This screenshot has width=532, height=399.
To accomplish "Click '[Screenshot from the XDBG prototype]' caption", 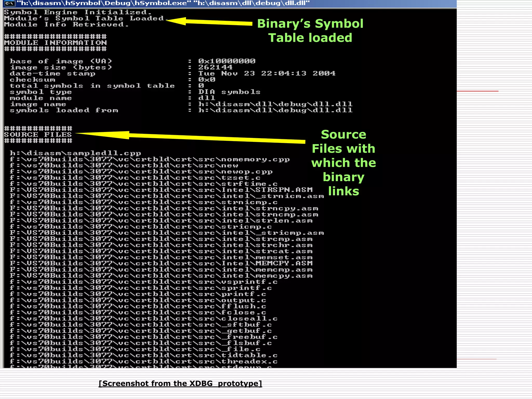I will 180,383.
